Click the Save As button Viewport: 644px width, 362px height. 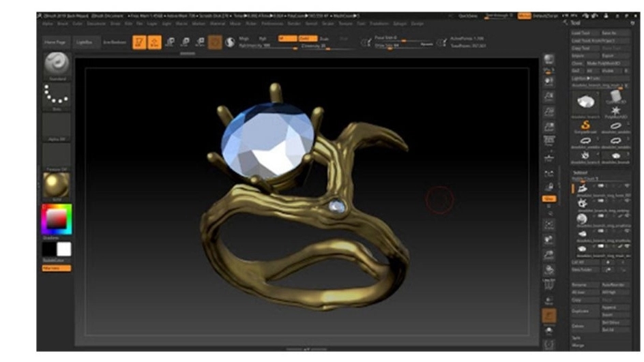(615, 33)
